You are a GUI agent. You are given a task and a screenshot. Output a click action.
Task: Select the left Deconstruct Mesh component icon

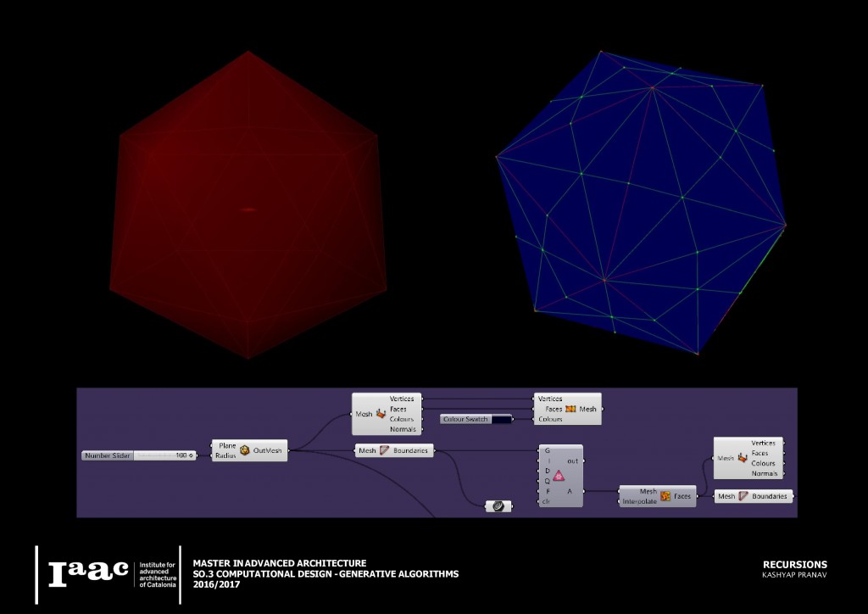[x=381, y=414]
